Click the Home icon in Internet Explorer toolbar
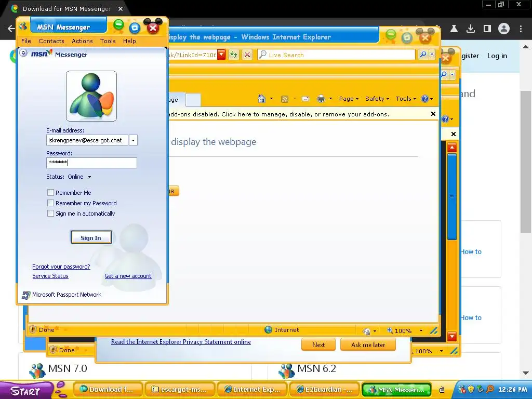The height and width of the screenshot is (399, 532). pos(262,99)
